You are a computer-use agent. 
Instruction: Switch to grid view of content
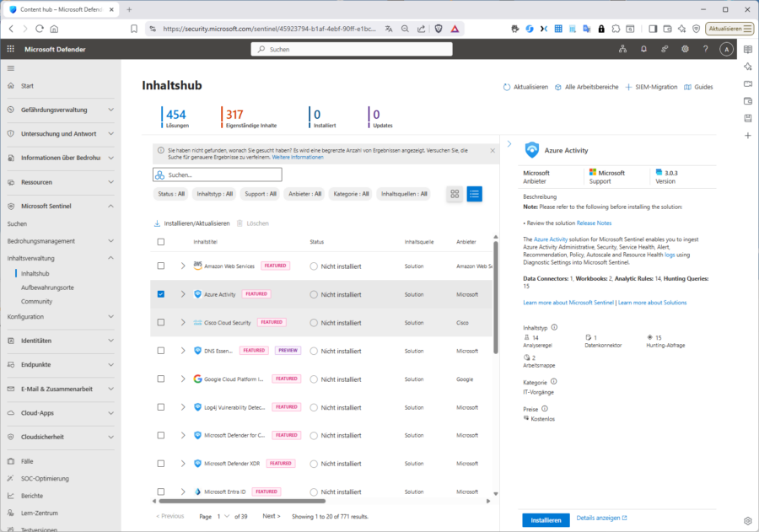tap(455, 194)
